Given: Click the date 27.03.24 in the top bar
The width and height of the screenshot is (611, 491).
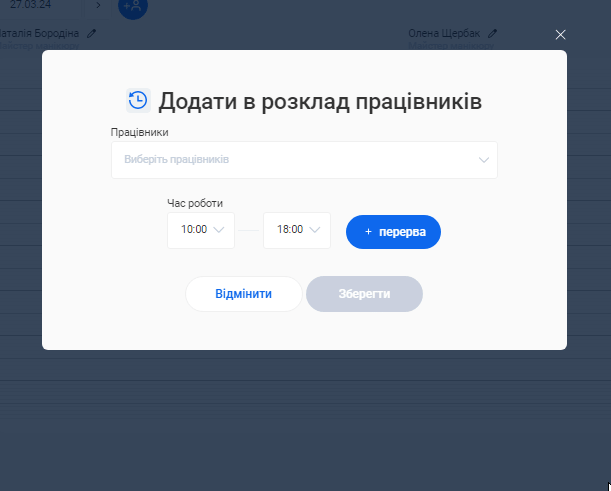Looking at the screenshot, I should coord(30,5).
